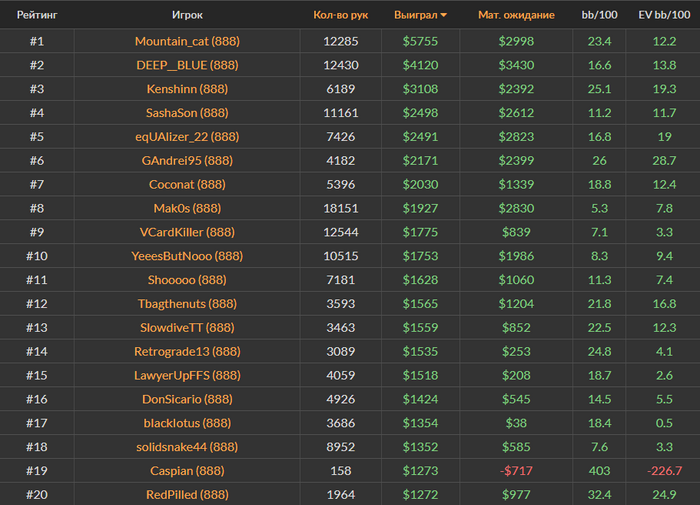Select player Kenshinn (888)

coord(187,89)
